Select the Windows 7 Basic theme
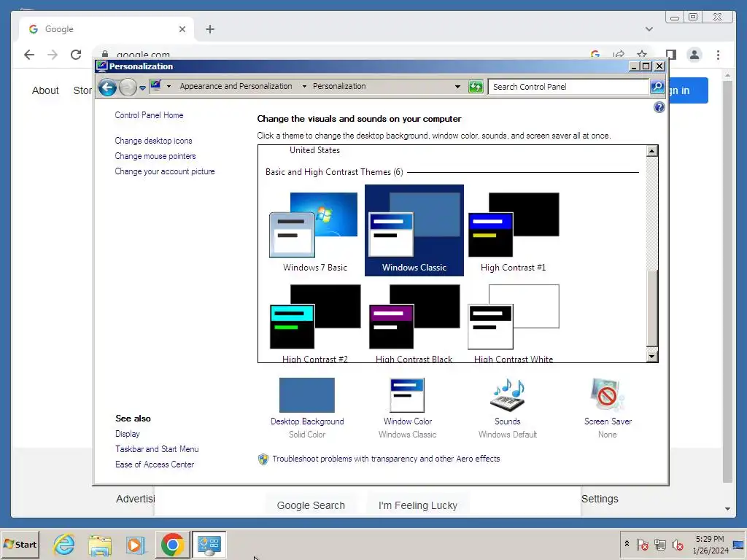This screenshot has width=747, height=560. [315, 230]
